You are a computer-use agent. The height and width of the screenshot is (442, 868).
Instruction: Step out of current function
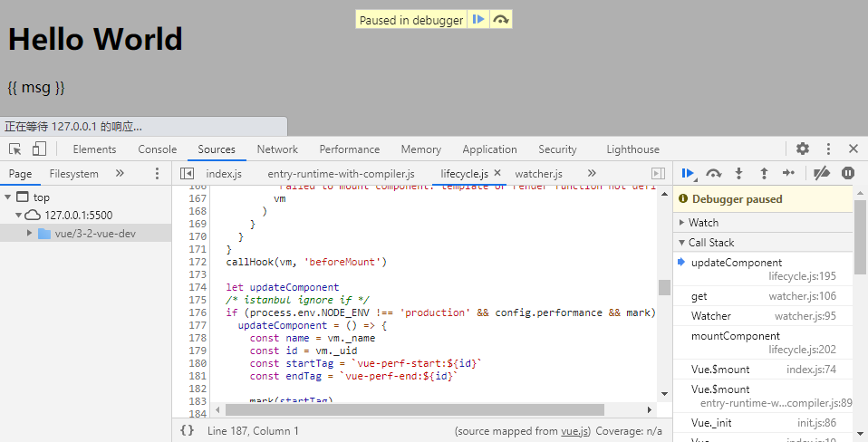tap(764, 174)
